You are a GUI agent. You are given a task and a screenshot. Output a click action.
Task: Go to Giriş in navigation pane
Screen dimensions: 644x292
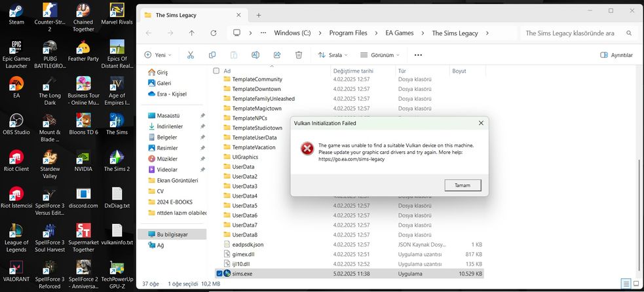pos(162,72)
